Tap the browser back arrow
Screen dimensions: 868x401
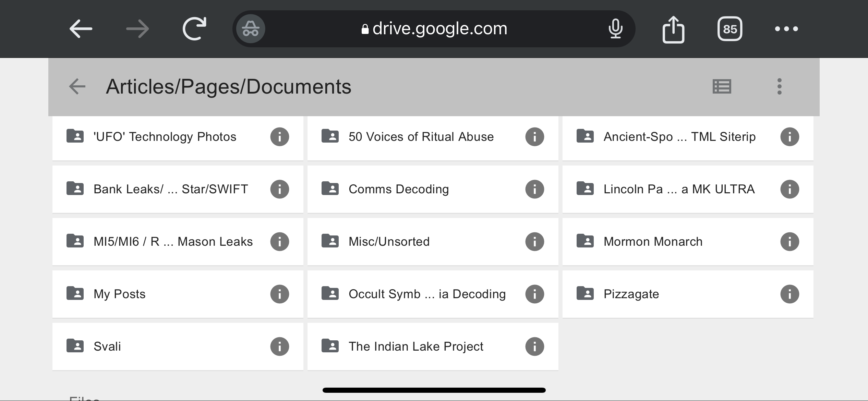(x=81, y=29)
